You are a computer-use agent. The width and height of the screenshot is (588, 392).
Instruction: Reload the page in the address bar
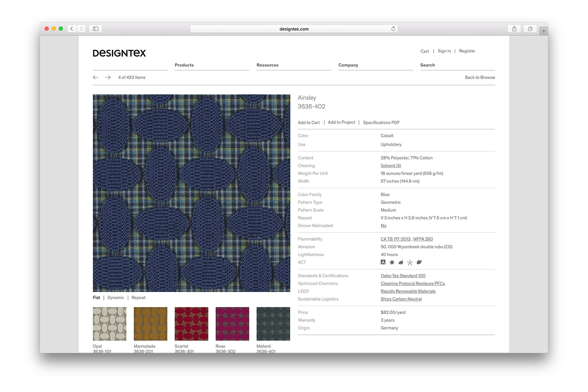click(x=393, y=29)
